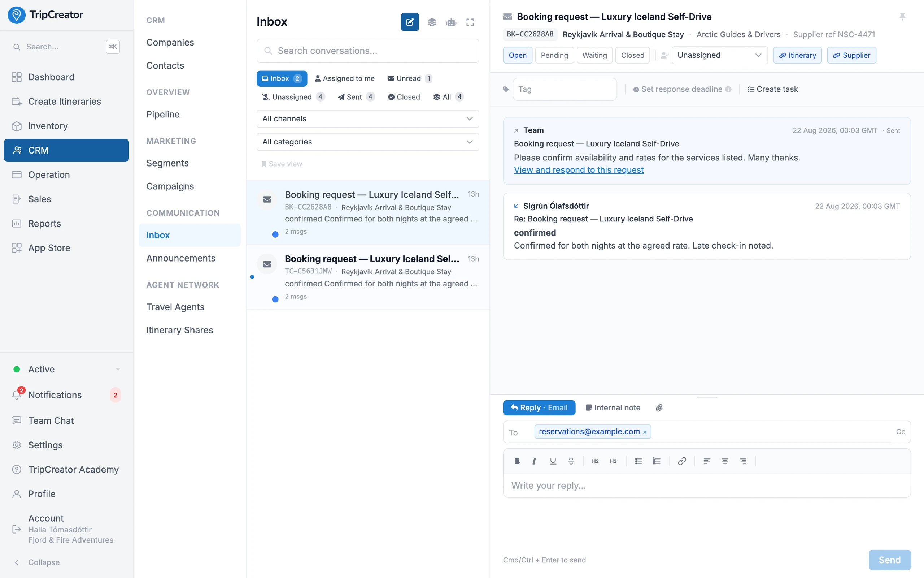Select the Inbox filter tab

(x=282, y=78)
